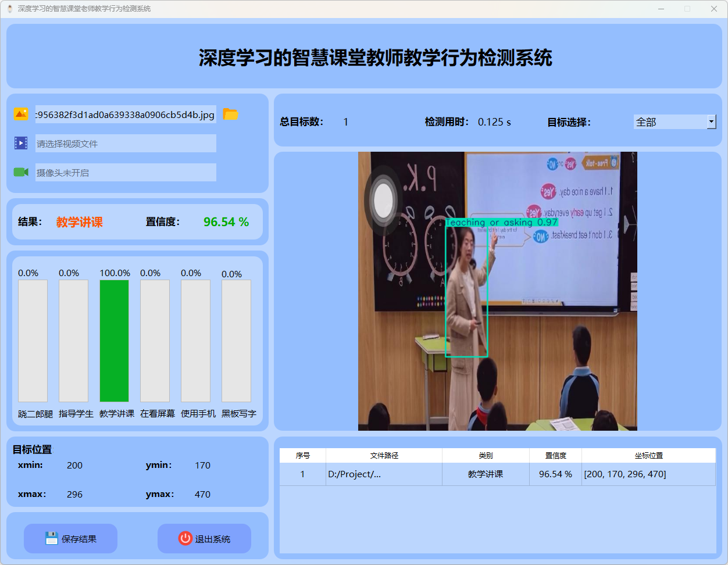Click the 指导学生 probability bar
The width and height of the screenshot is (728, 565).
coord(73,341)
